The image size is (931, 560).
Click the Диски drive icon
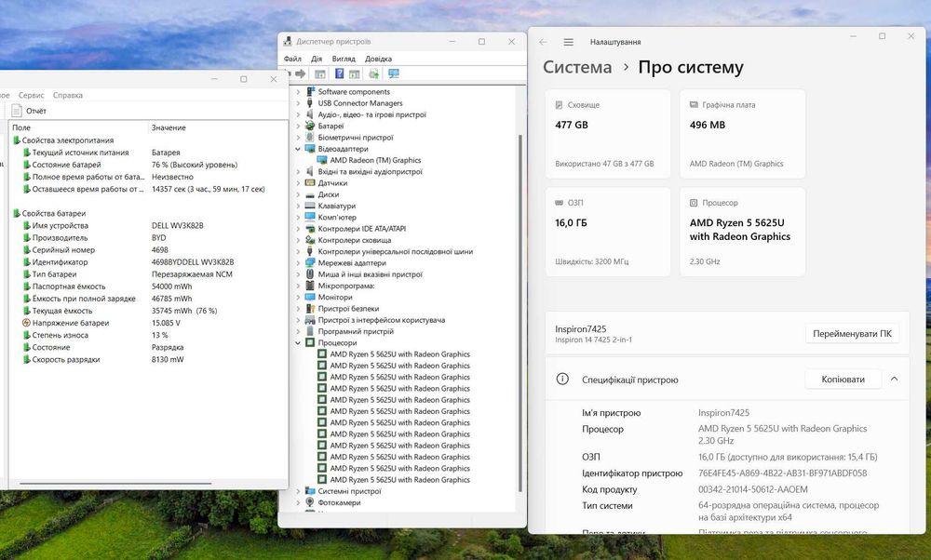pyautogui.click(x=309, y=194)
